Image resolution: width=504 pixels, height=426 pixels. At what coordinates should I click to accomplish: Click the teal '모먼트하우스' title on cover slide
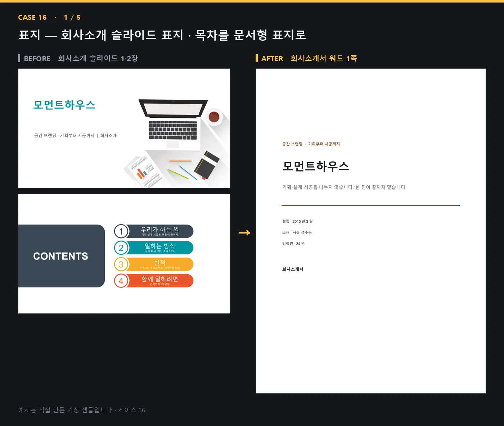point(64,105)
